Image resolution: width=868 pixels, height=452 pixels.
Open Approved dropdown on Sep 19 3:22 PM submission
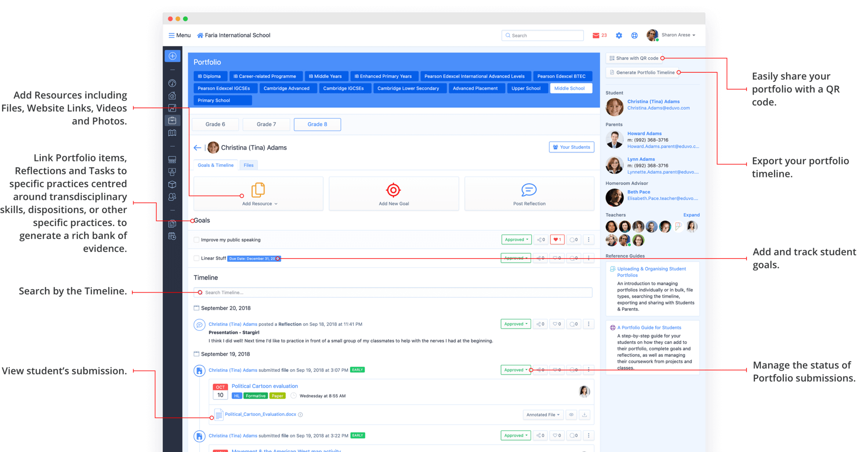pyautogui.click(x=516, y=436)
